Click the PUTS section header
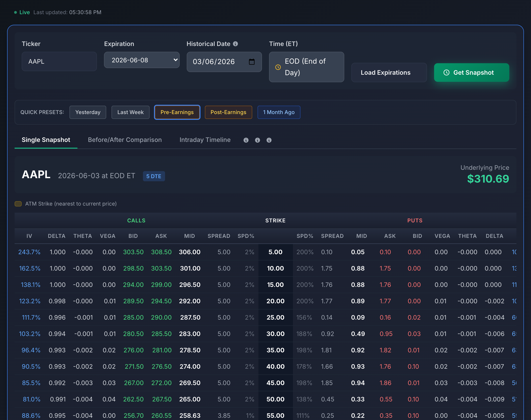Image resolution: width=531 pixels, height=420 pixels. pyautogui.click(x=415, y=221)
